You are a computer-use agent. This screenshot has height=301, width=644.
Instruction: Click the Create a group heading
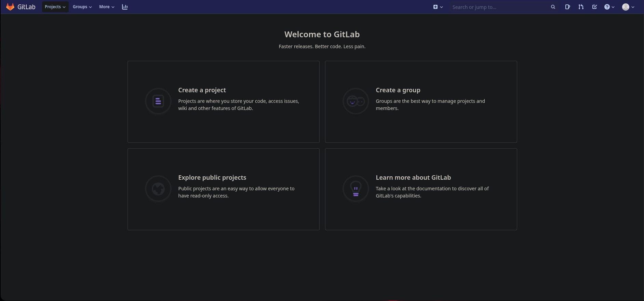[x=398, y=90]
